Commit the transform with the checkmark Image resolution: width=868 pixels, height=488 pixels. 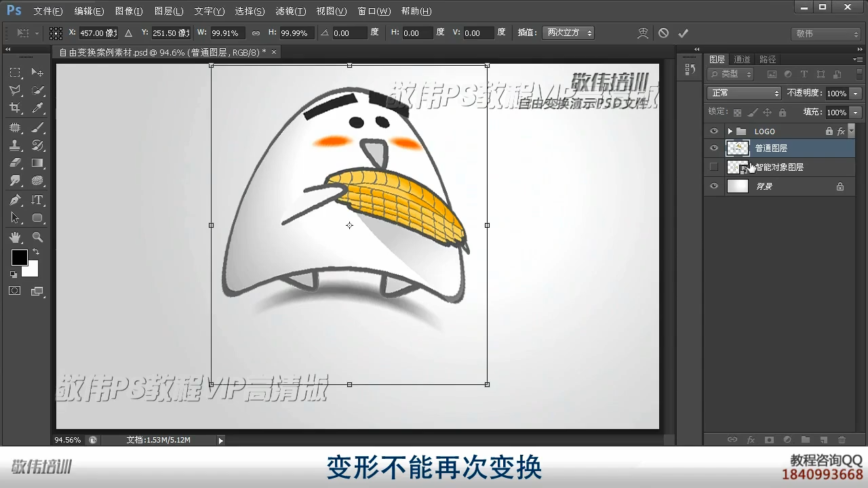tap(683, 33)
